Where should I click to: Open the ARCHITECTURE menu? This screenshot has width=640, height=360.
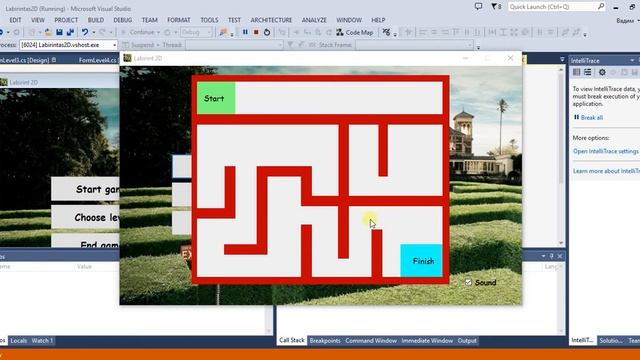coord(271,20)
